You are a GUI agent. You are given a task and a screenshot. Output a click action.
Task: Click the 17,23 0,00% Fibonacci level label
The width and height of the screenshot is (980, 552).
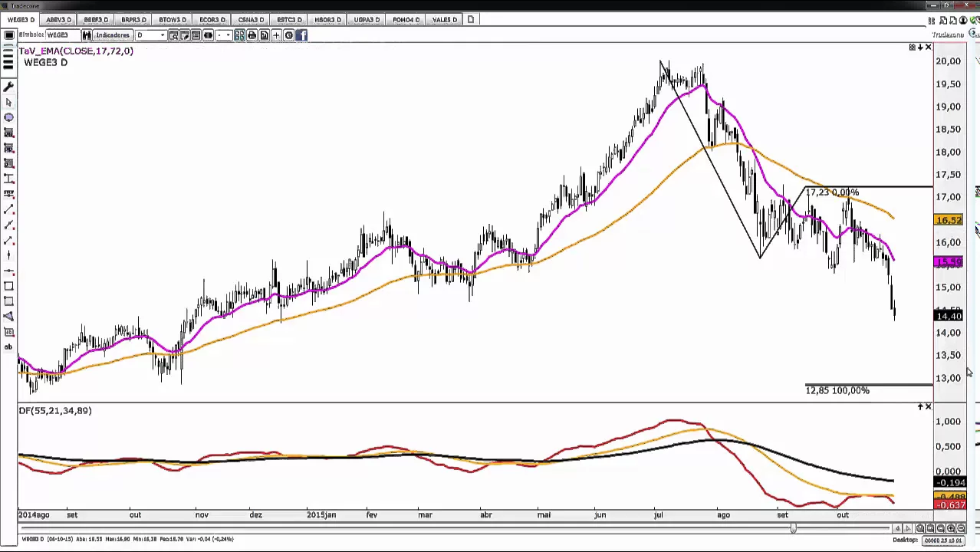coord(832,192)
